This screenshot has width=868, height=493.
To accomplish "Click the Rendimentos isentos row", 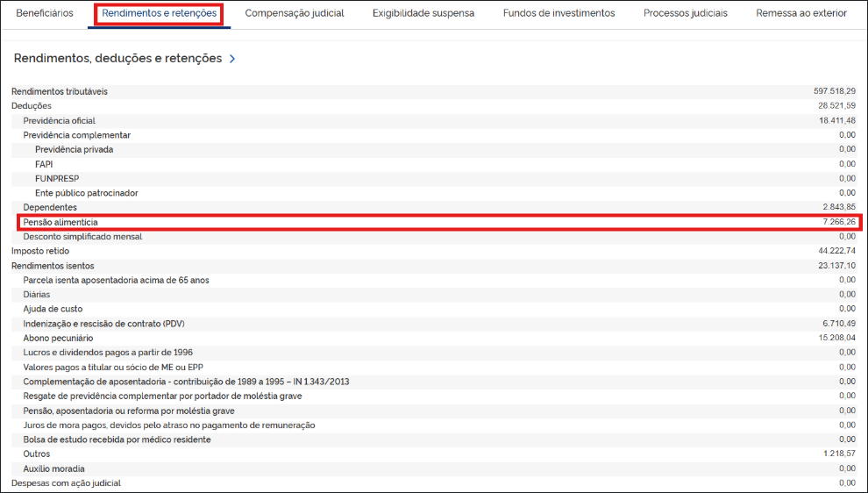I will coord(434,266).
